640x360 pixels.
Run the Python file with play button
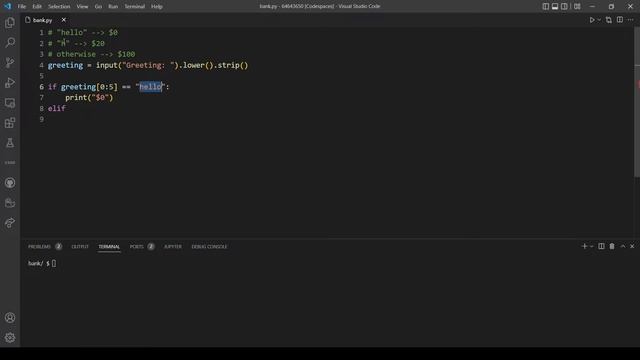click(x=592, y=20)
